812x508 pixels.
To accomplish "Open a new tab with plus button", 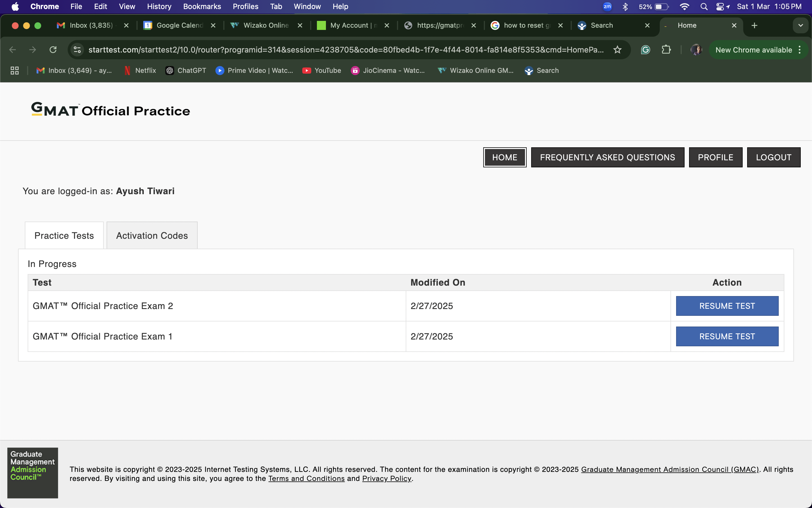I will 754,25.
